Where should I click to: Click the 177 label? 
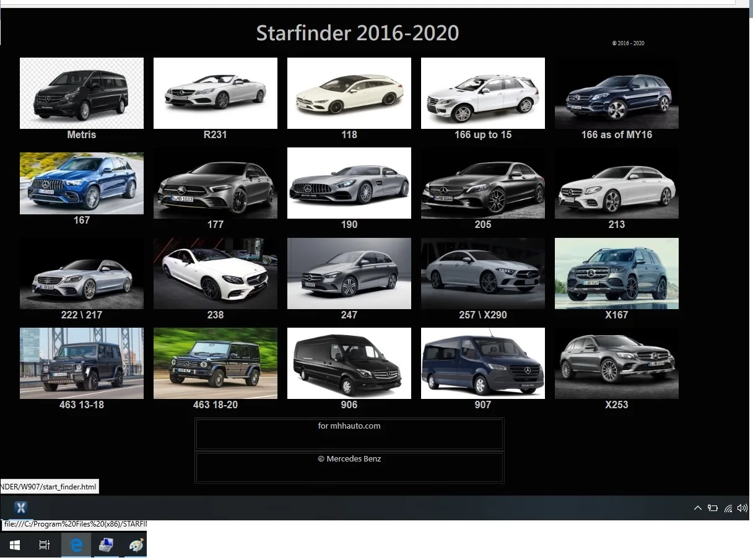coord(215,224)
